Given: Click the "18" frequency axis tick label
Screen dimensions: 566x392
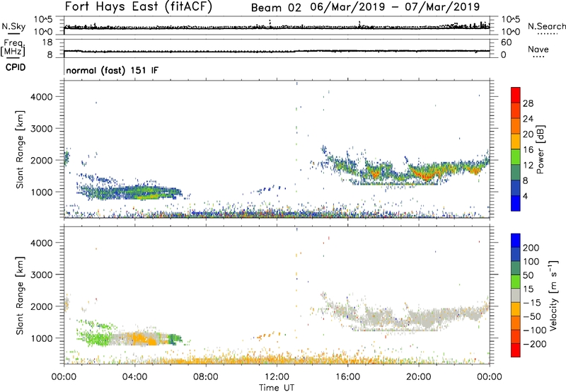Looking at the screenshot, I should coord(47,42).
